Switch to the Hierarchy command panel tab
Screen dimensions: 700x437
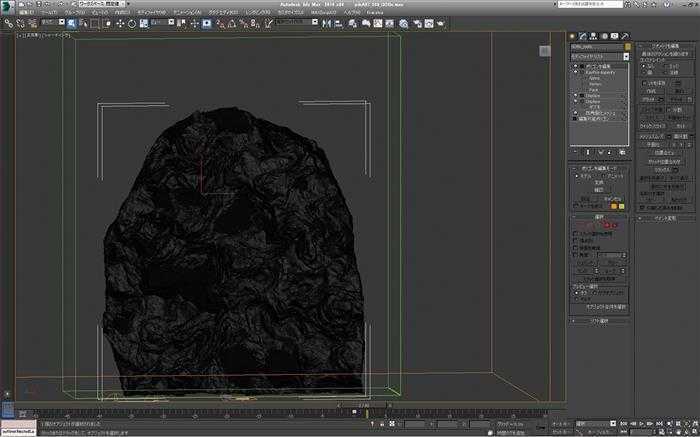tap(593, 36)
